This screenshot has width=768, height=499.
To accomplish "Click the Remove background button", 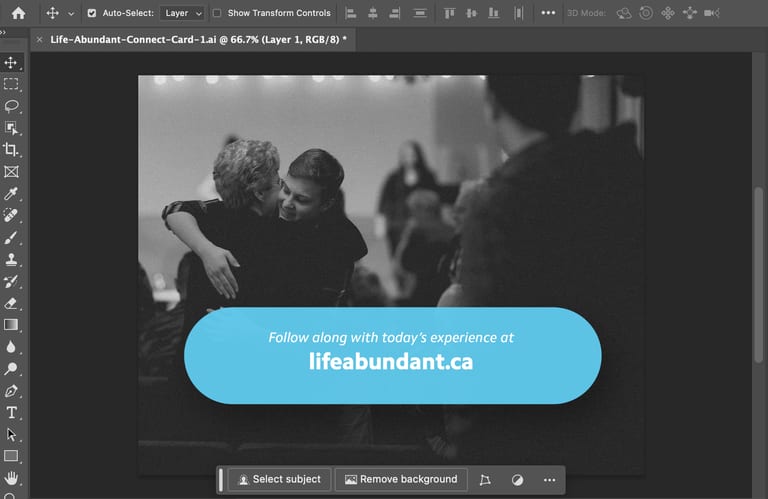I will coord(401,479).
